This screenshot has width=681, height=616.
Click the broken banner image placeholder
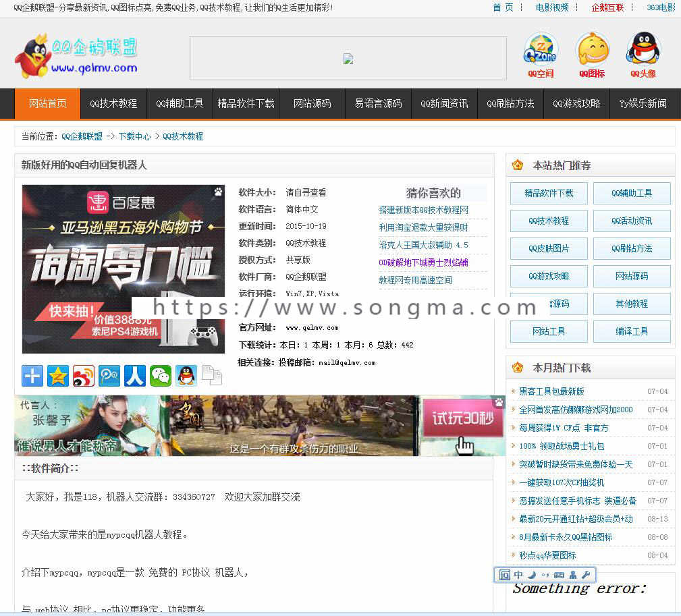click(348, 59)
